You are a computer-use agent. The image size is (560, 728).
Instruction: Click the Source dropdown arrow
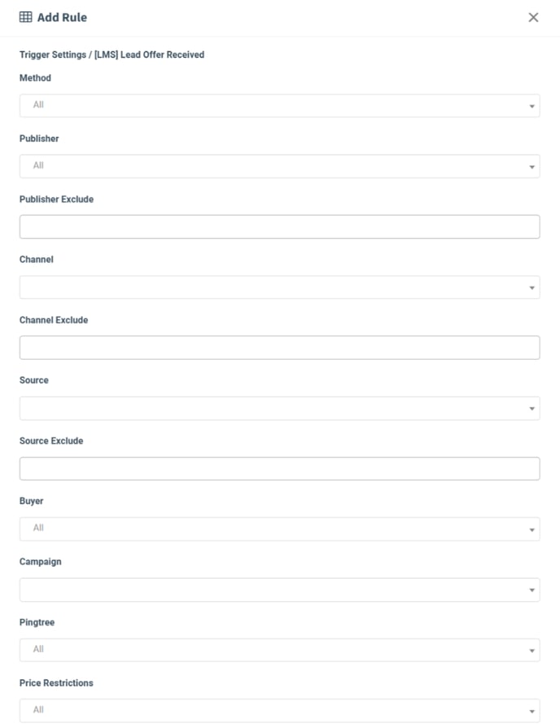point(532,409)
